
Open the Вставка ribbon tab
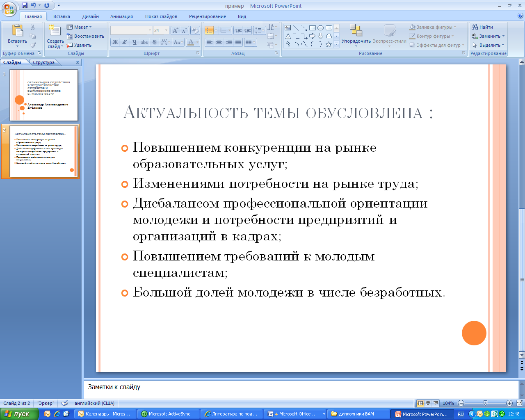click(62, 16)
